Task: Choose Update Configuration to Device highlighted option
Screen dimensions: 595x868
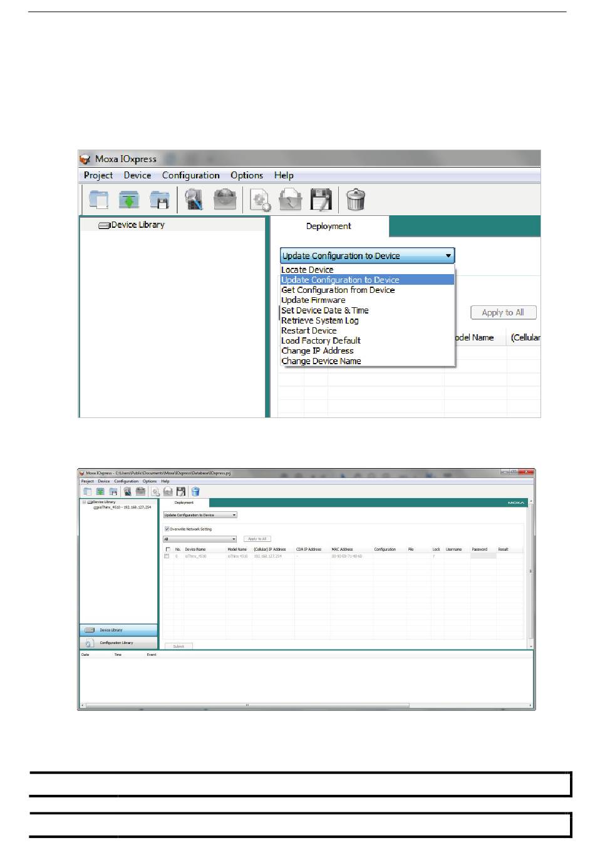Action: click(x=367, y=280)
